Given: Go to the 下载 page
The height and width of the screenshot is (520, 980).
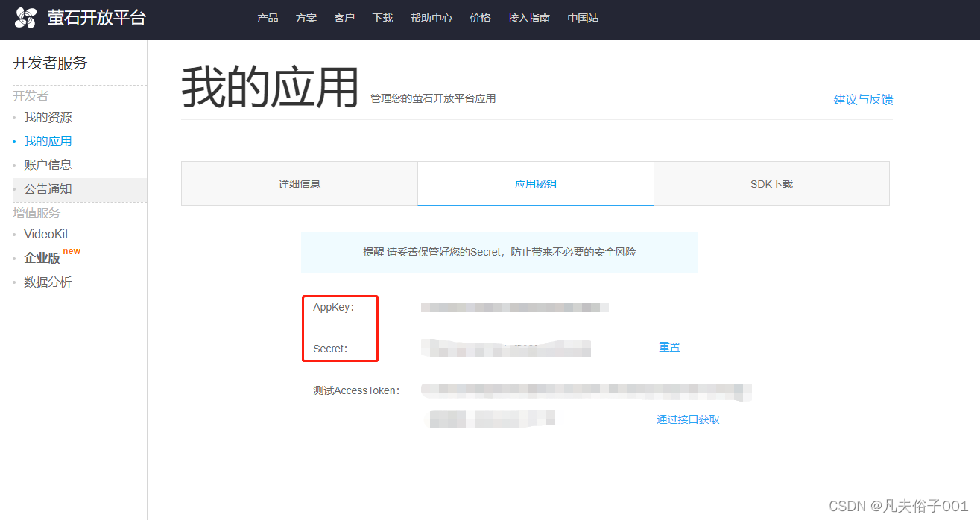Looking at the screenshot, I should point(383,18).
